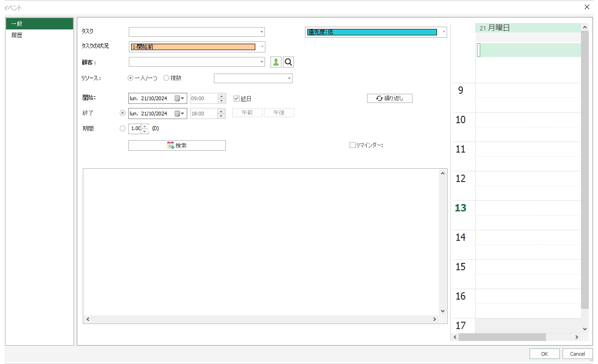
Task: Click the end time 18:00 field
Action: point(204,114)
